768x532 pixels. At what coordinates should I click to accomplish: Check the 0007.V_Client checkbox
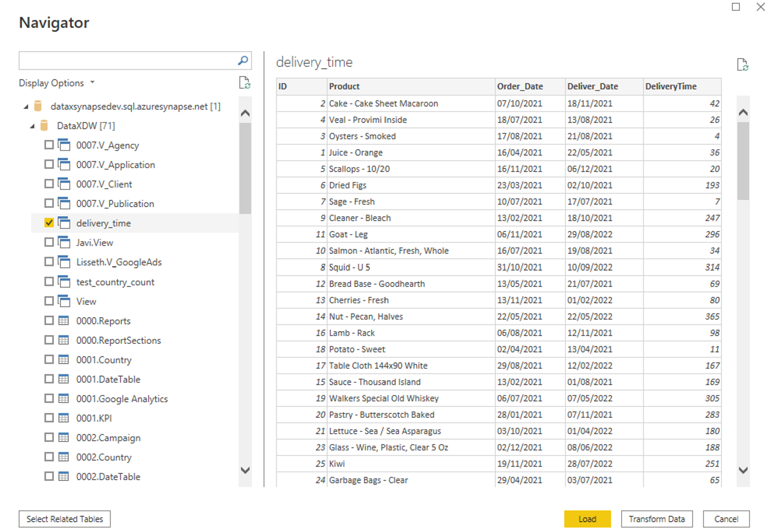[49, 184]
